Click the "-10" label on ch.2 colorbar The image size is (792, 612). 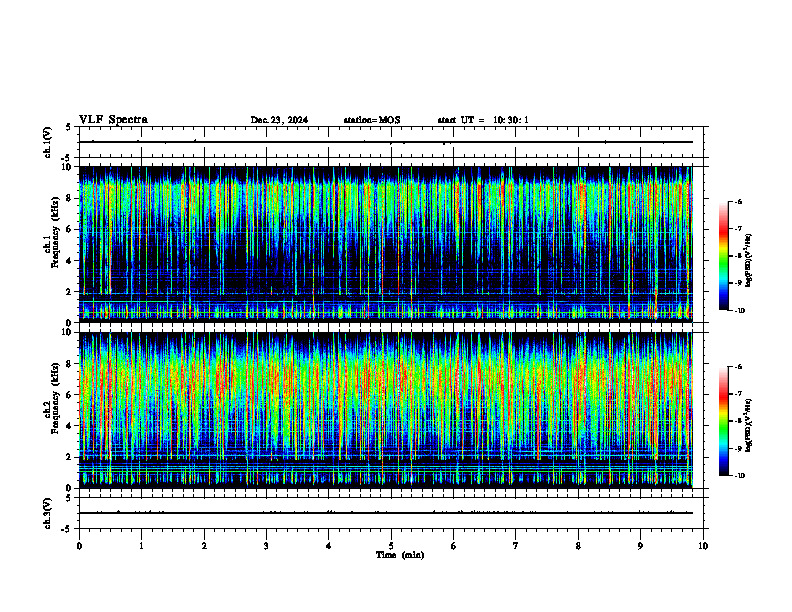click(x=739, y=476)
